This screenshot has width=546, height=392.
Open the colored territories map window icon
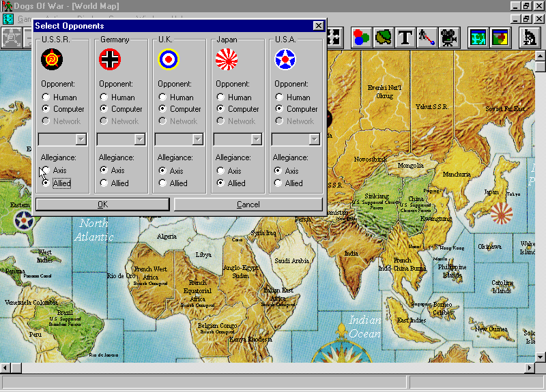[500, 37]
